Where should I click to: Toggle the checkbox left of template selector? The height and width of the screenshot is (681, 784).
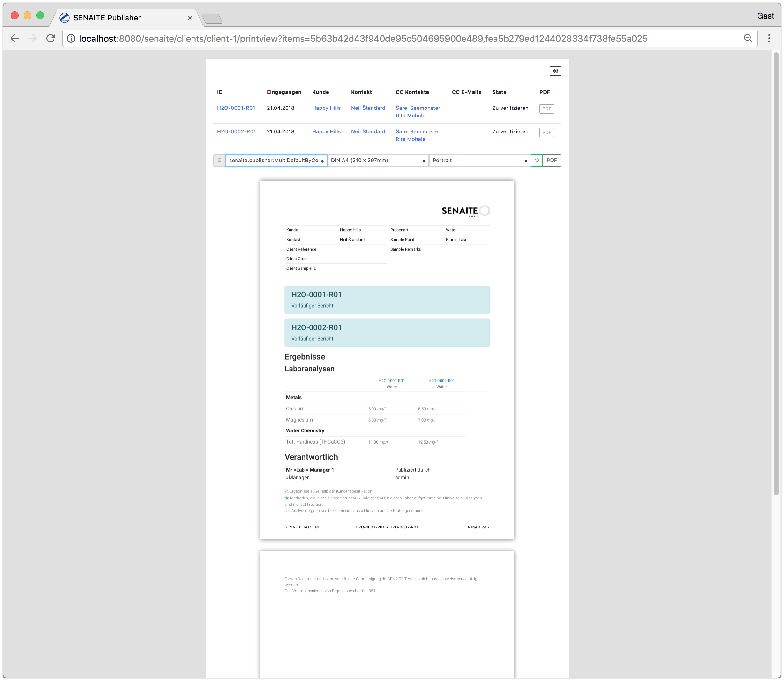219,161
